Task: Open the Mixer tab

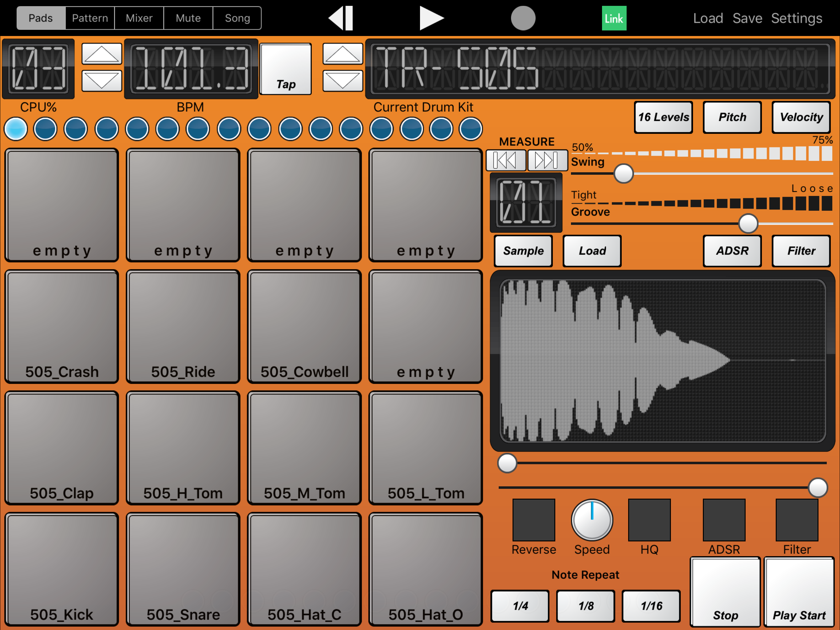Action: [x=139, y=18]
